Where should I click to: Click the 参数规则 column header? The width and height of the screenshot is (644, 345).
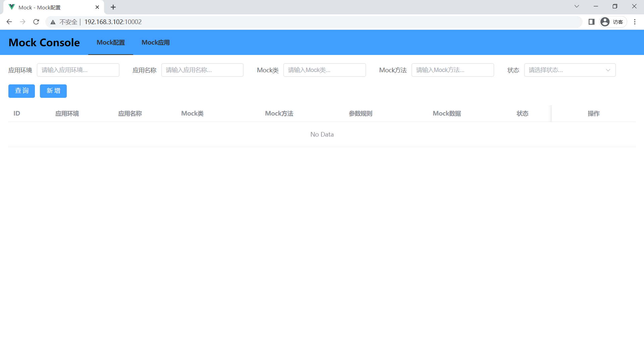click(361, 114)
